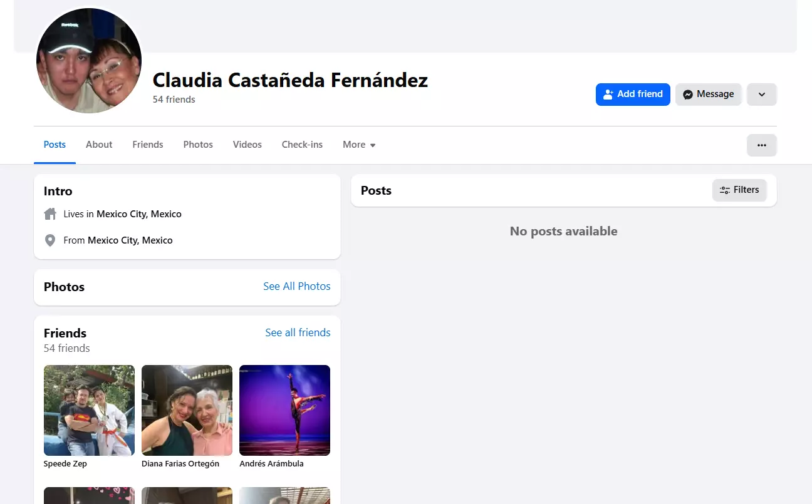Open the Check-ins tab

point(302,145)
